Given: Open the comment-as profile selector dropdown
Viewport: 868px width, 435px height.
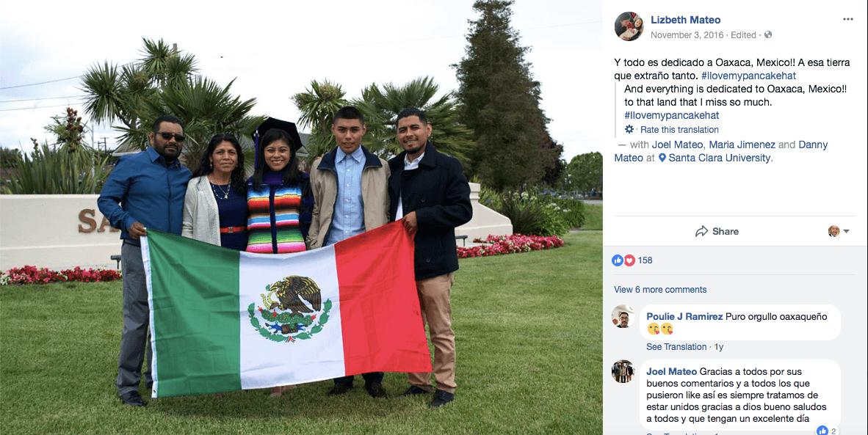Looking at the screenshot, I should pyautogui.click(x=838, y=231).
